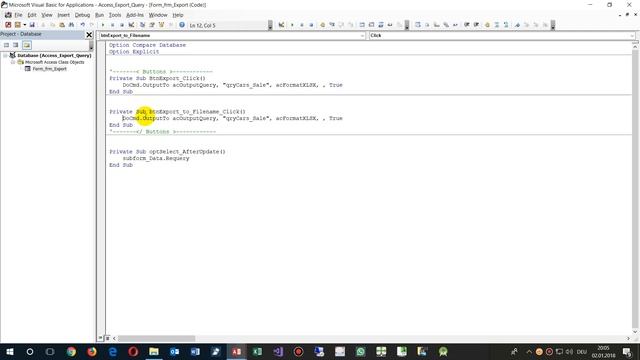Select Form_frm_Export in the project tree
The image size is (640, 360).
tap(49, 69)
